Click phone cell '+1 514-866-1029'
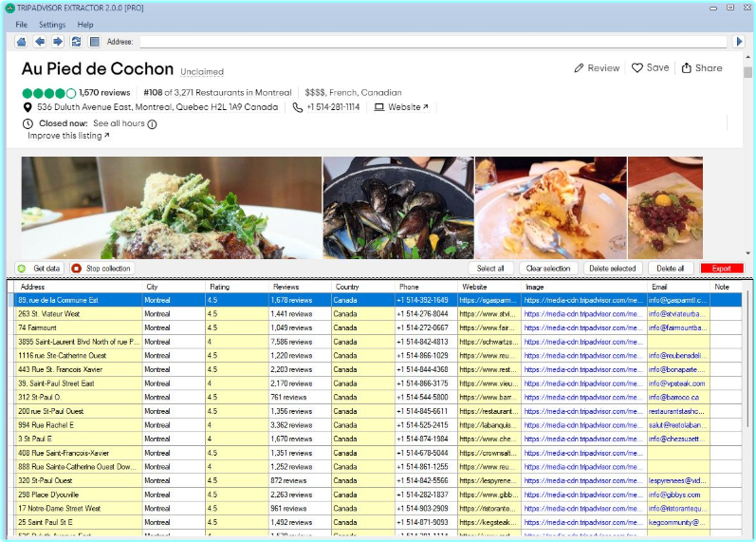 (426, 356)
